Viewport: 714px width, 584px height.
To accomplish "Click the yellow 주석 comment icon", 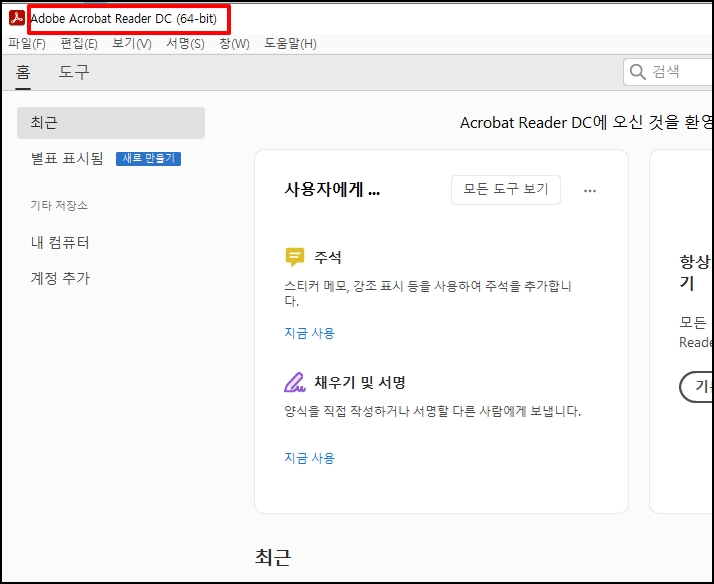I will pyautogui.click(x=295, y=257).
